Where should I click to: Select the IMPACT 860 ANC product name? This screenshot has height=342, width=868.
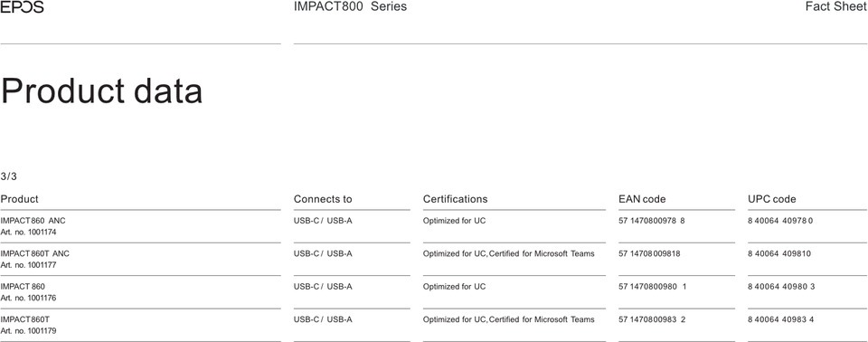tap(33, 221)
